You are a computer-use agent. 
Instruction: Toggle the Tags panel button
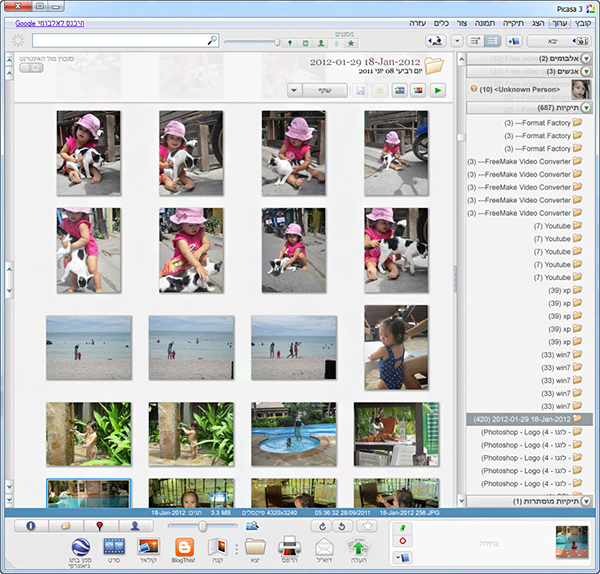point(66,526)
